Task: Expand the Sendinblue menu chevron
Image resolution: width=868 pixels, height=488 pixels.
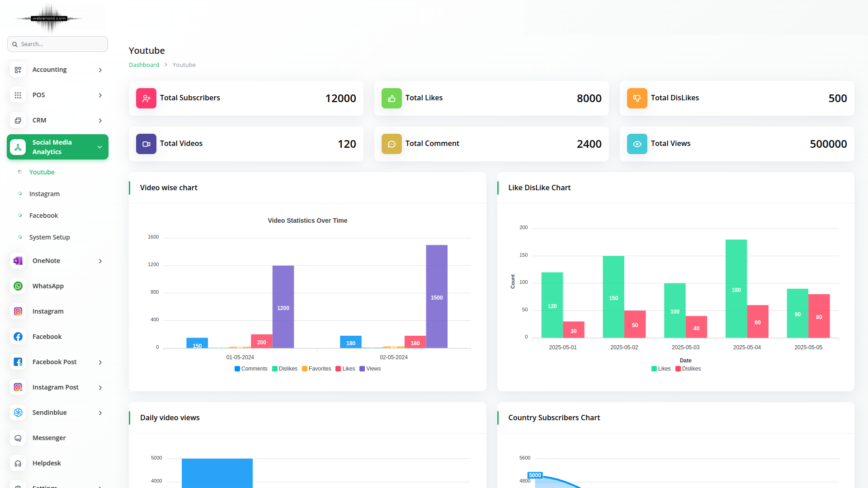Action: [x=100, y=413]
